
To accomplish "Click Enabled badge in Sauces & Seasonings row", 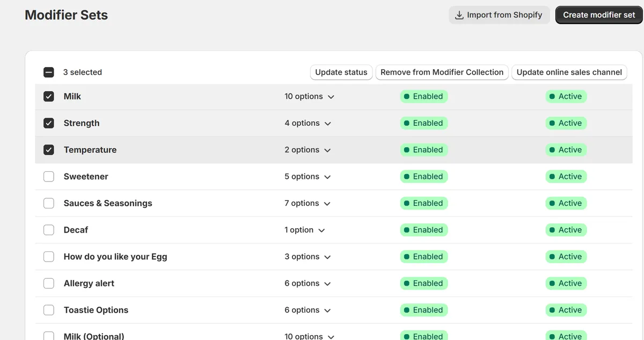I will (424, 203).
